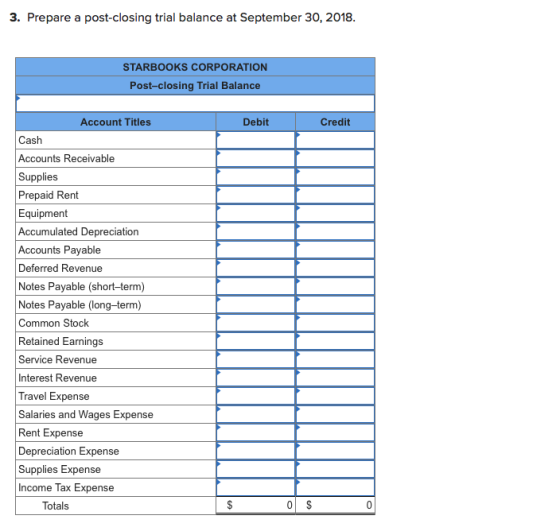
Task: Click the Credit column header
Action: (335, 122)
